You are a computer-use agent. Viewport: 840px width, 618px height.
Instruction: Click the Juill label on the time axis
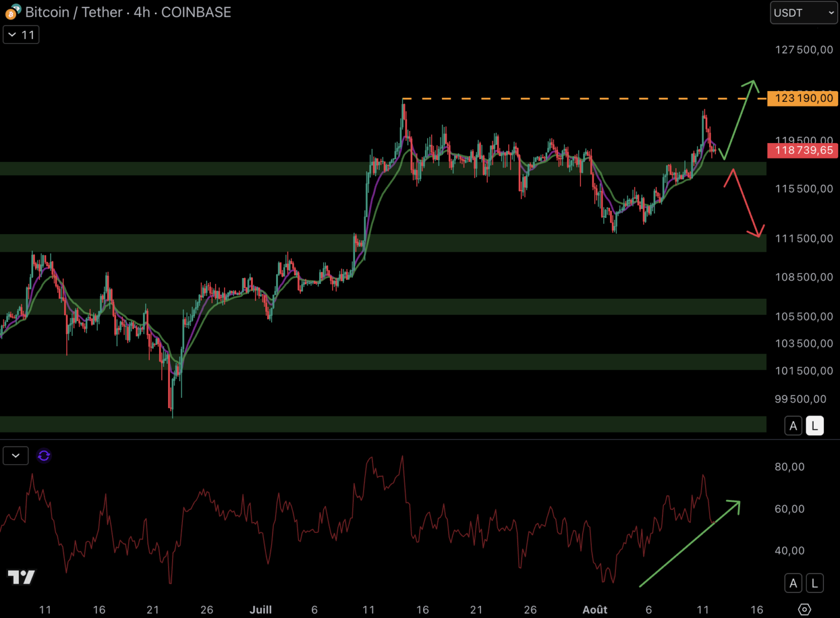[x=261, y=610]
